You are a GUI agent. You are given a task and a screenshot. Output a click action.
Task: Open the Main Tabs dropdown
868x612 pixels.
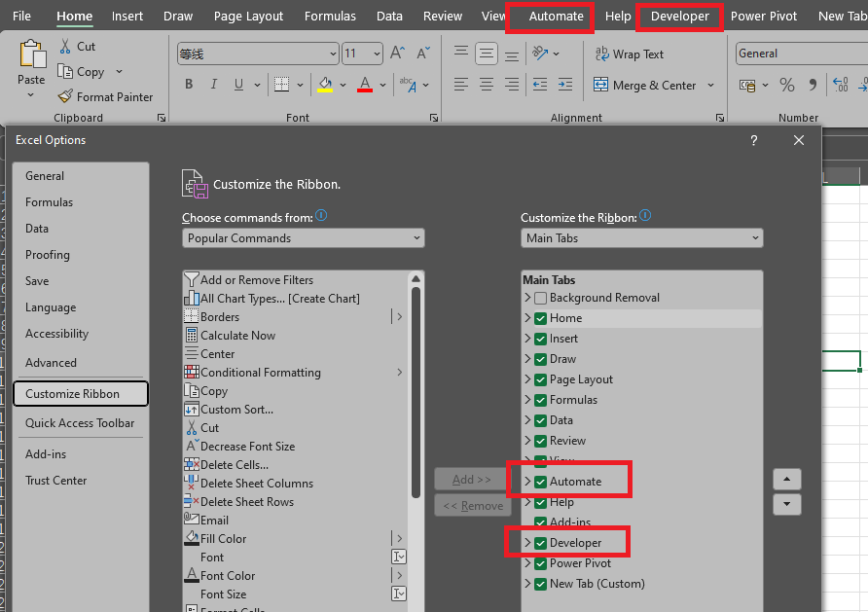coord(641,238)
